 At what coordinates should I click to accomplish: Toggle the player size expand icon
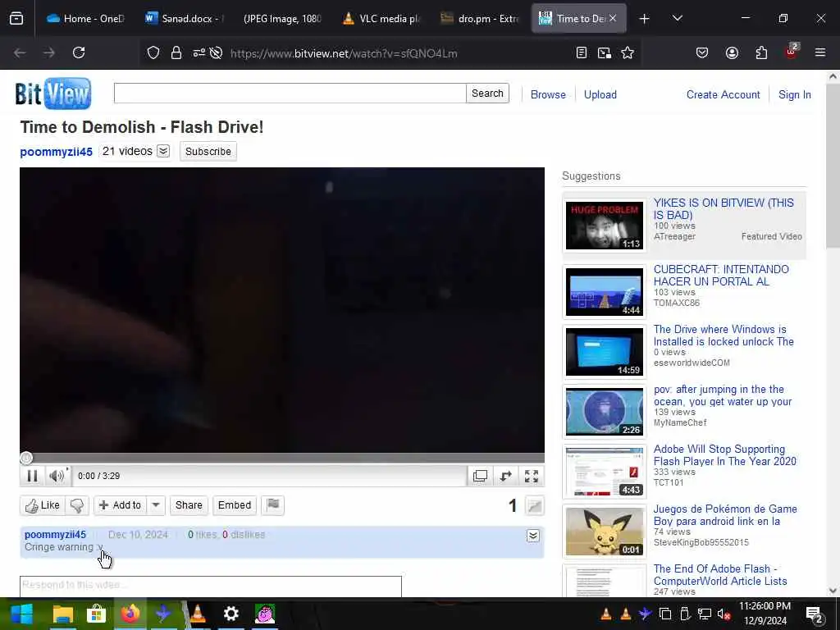coord(505,476)
